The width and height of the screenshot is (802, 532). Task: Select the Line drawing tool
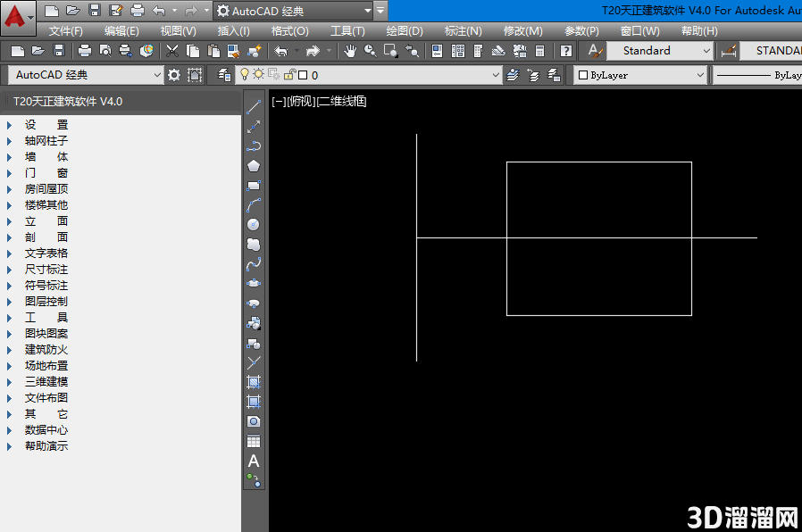click(254, 107)
